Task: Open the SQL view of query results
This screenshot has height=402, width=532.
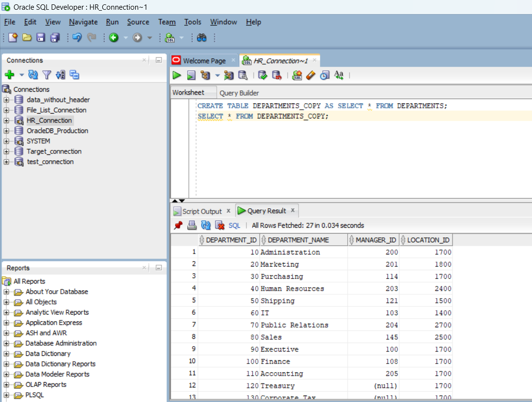Action: pyautogui.click(x=234, y=225)
